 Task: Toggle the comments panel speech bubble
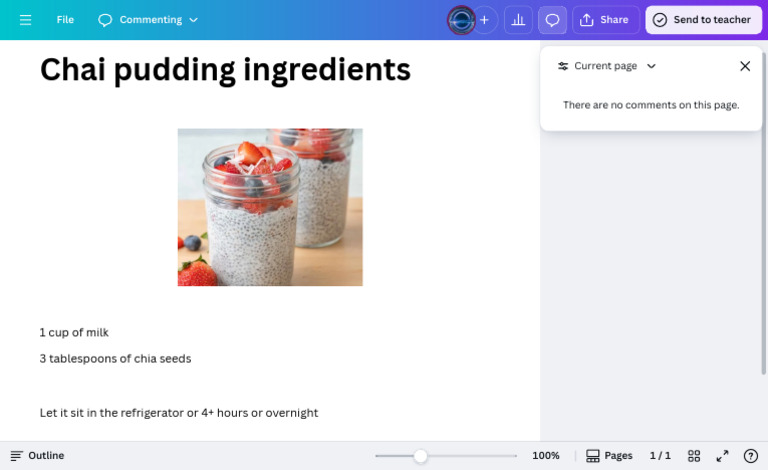coord(552,20)
